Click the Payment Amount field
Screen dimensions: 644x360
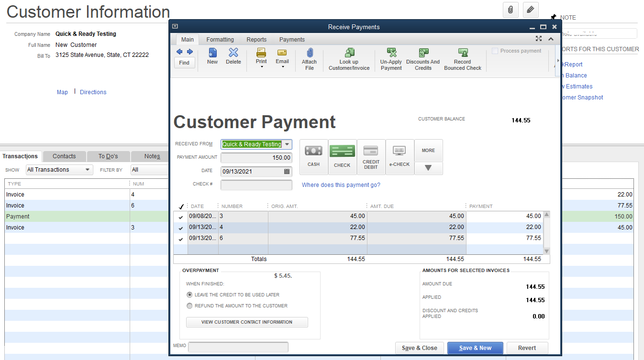(x=256, y=158)
